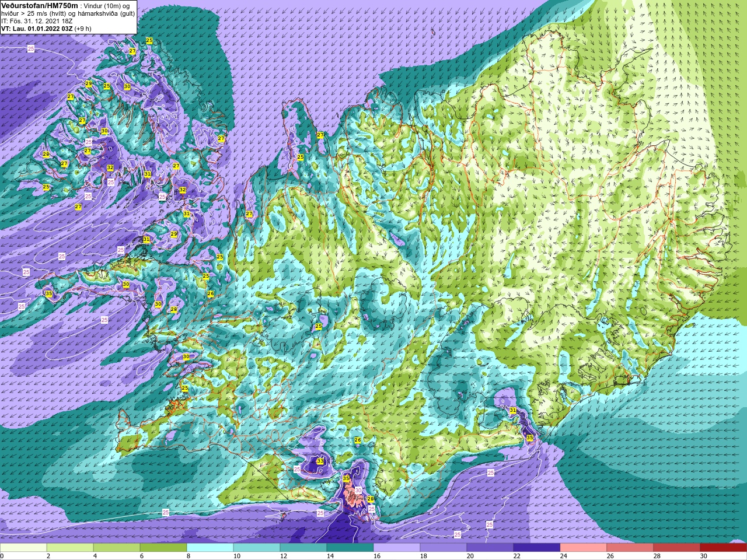Select the 16–18 m/s lavender legend swatch
Screen dimensions: 747x560
pos(397,547)
